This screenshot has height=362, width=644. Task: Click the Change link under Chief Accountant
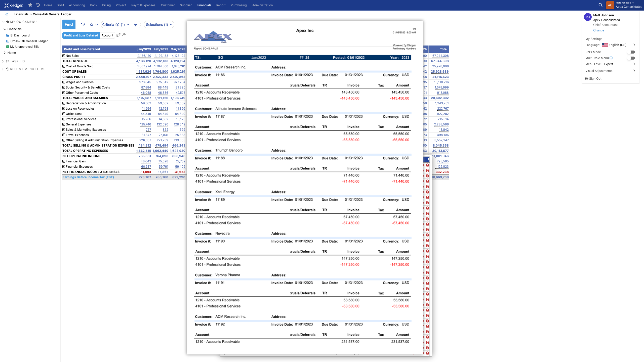pyautogui.click(x=598, y=30)
